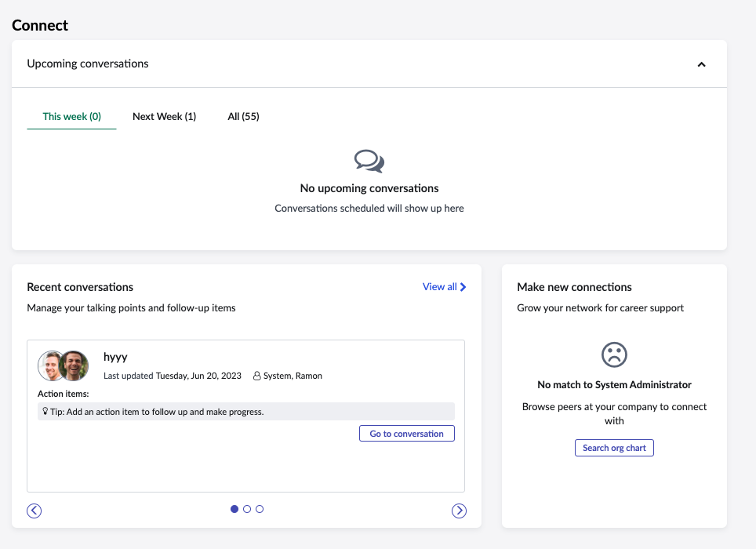
Task: Click the chevron beside View all
Action: tap(463, 287)
